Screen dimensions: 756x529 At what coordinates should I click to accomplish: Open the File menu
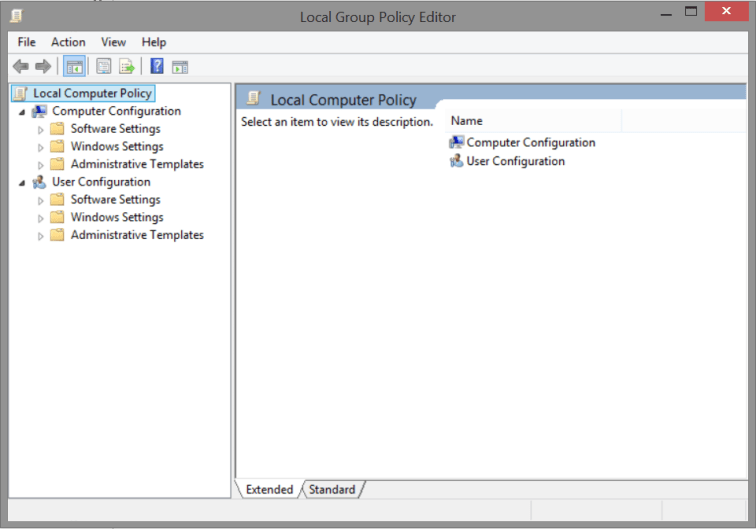tap(26, 42)
